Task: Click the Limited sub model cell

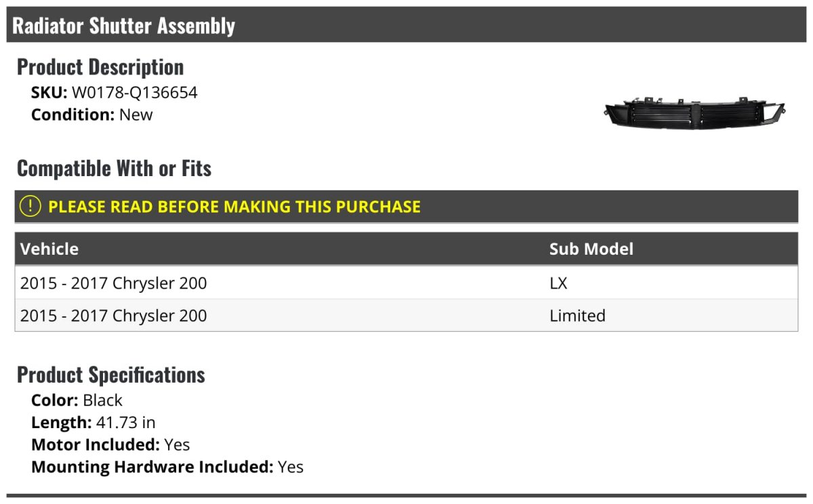Action: pyautogui.click(x=577, y=316)
